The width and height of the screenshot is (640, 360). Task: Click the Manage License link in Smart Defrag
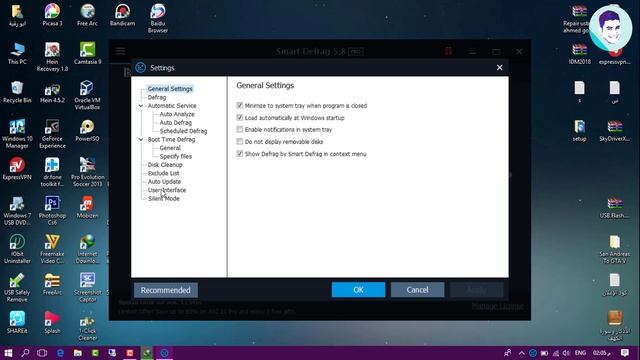(497, 306)
